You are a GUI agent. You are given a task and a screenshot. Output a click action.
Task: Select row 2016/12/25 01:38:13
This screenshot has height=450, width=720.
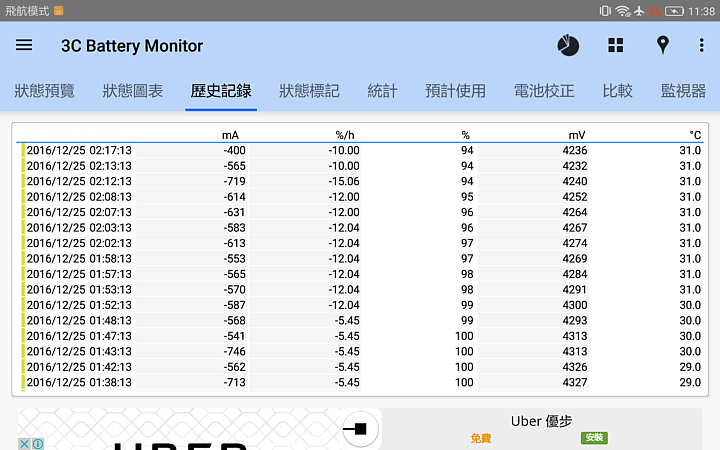(x=362, y=382)
